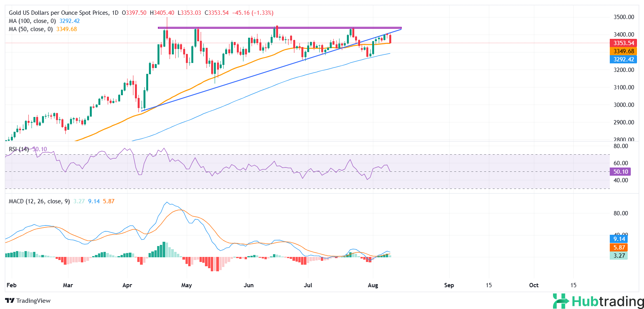Select the MA (100, close, 0) legend
644x309 pixels.
[32, 21]
